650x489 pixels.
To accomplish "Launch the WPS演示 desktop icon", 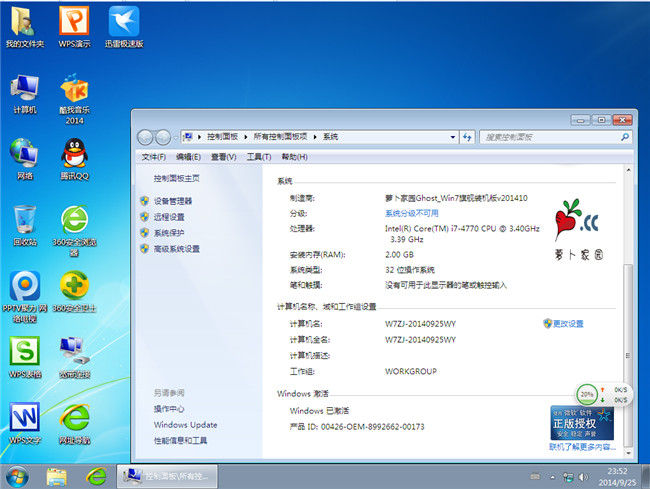I will coord(74,27).
